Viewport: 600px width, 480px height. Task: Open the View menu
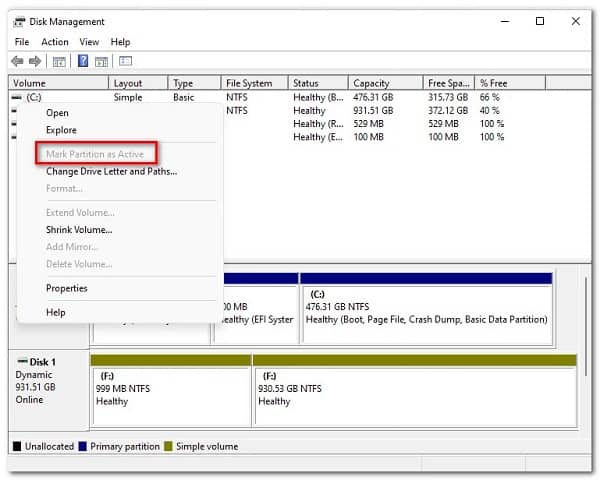(89, 42)
